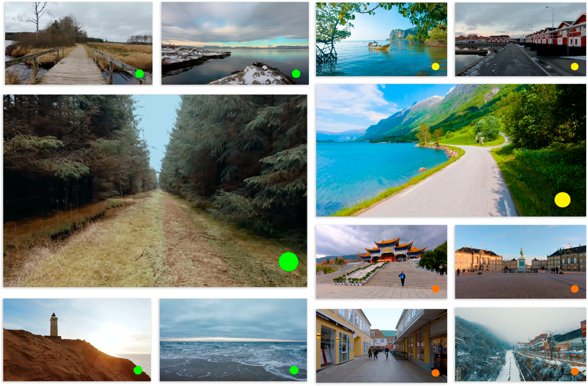
Task: Select the red harbor houses photo
Action: [520, 39]
